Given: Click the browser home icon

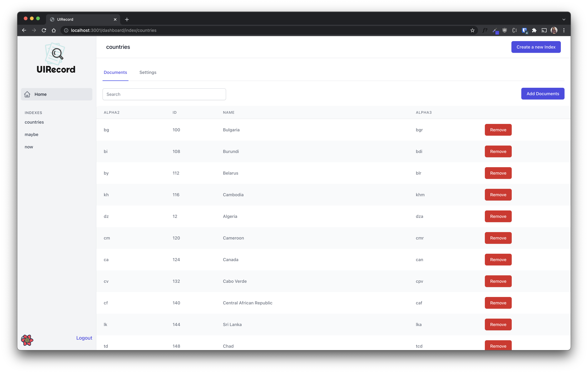Looking at the screenshot, I should [x=54, y=30].
